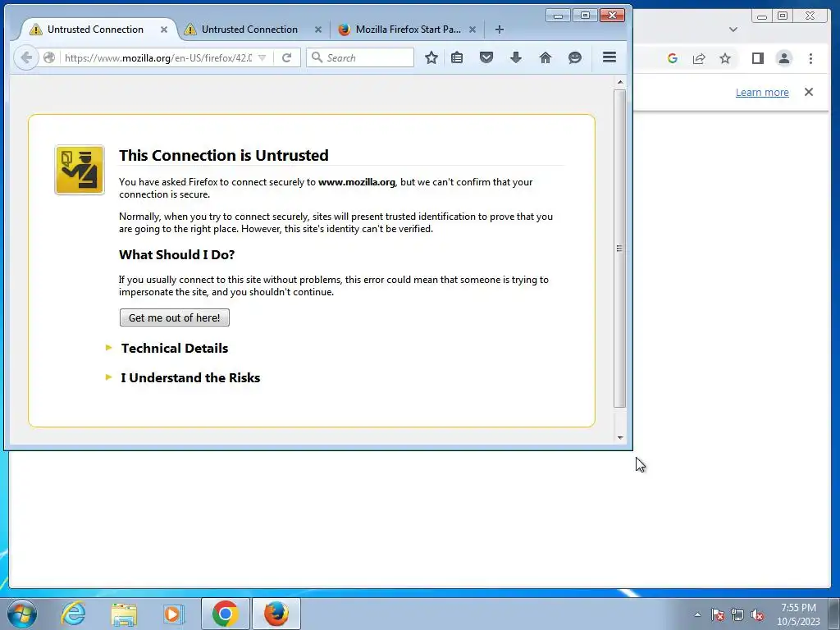Click the Firefox back arrow button
The image size is (840, 630).
tap(25, 57)
